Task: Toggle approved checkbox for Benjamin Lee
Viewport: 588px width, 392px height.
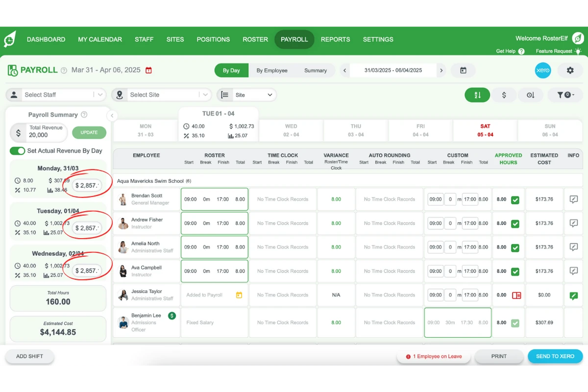Action: (515, 323)
